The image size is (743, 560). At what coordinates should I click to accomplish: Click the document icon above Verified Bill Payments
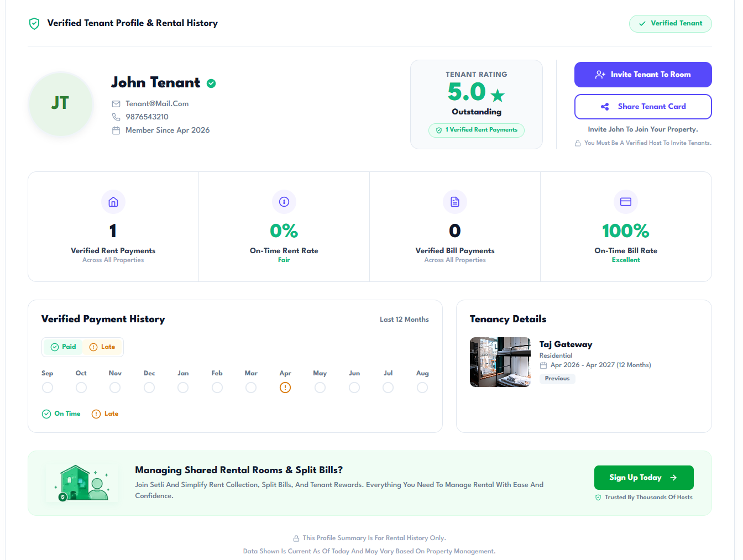455,202
